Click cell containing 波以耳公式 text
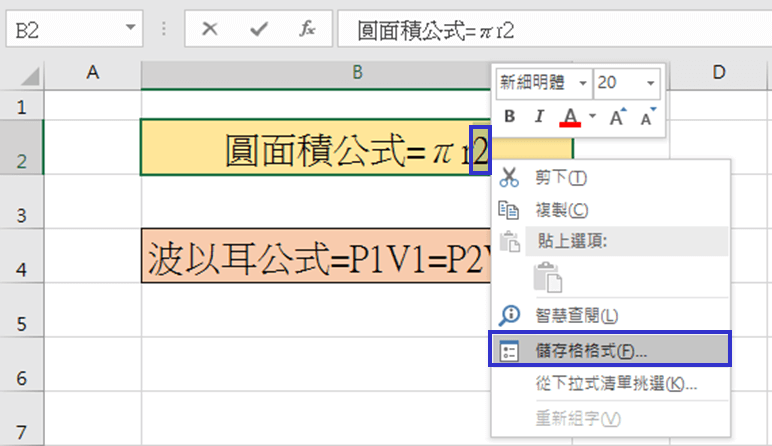This screenshot has width=772, height=446. click(320, 260)
